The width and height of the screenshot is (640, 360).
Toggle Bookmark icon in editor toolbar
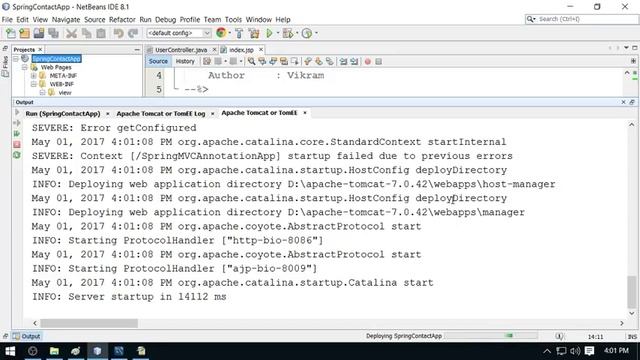click(329, 62)
